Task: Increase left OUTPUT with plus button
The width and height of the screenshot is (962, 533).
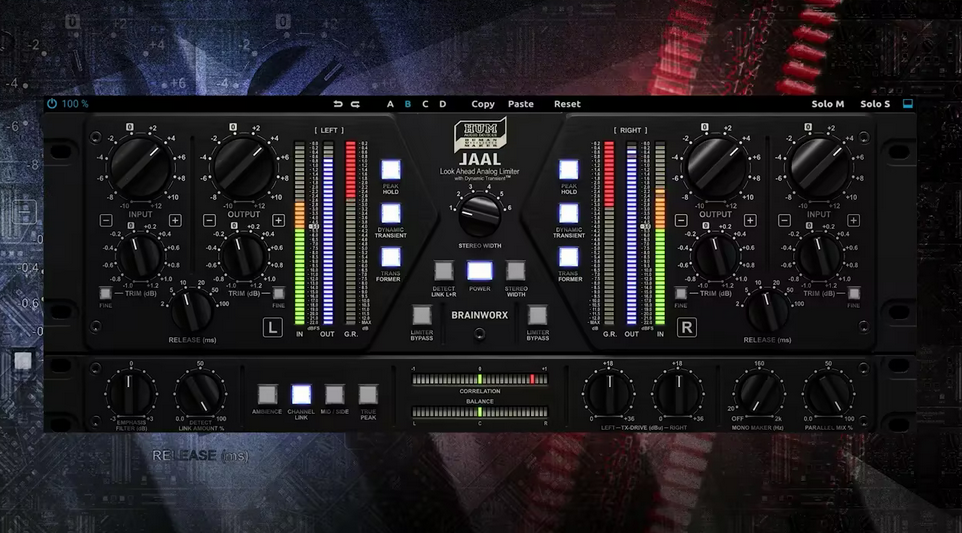Action: (278, 220)
